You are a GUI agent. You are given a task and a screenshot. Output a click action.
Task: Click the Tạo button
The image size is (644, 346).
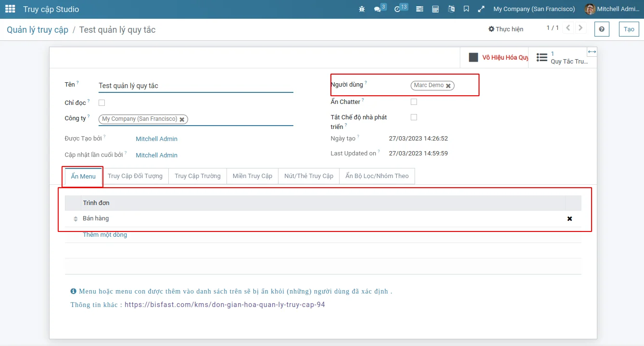[x=629, y=29]
